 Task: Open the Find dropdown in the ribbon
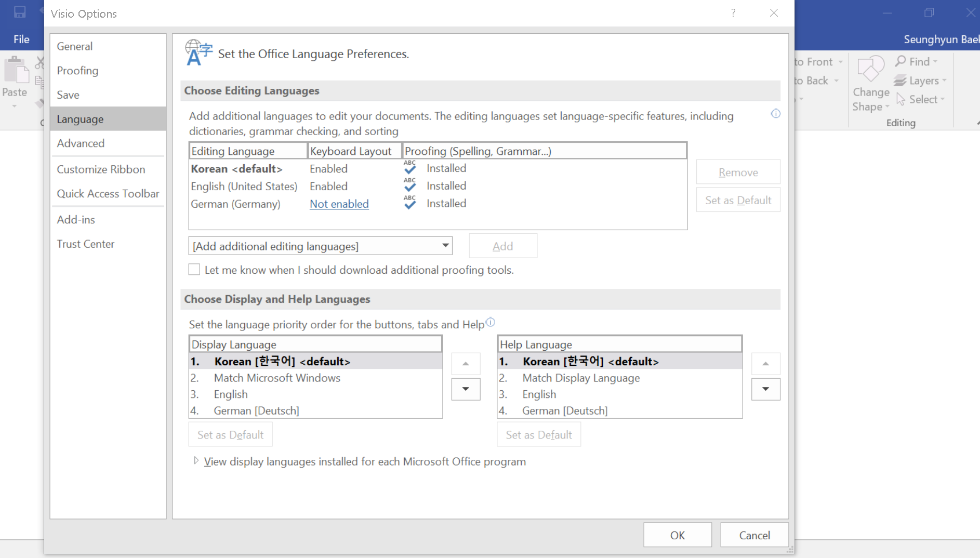[x=917, y=61]
